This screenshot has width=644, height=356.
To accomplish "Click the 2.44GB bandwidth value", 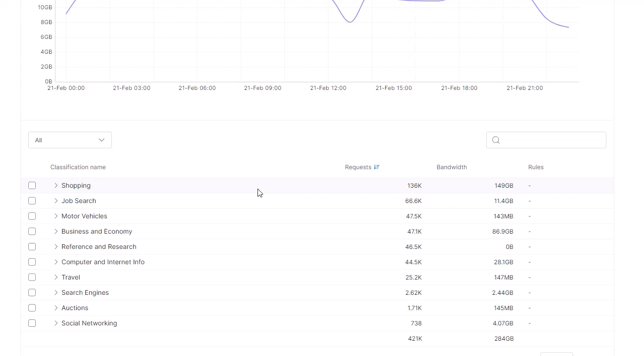I will pyautogui.click(x=503, y=292).
